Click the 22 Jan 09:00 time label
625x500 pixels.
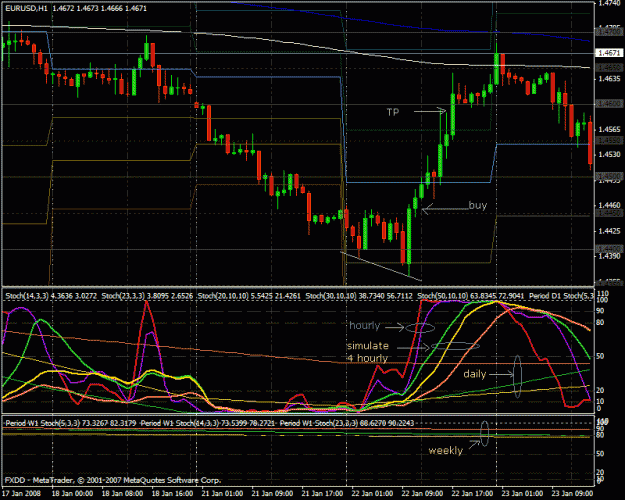click(423, 493)
